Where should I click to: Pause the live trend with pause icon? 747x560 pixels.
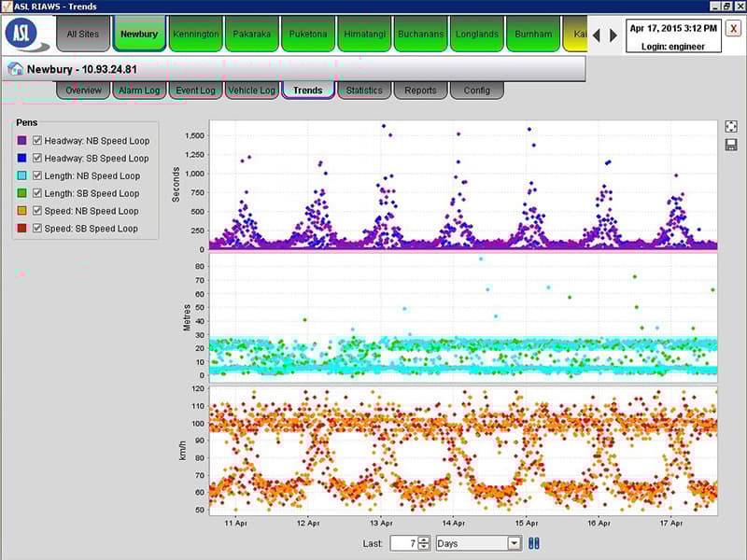534,543
